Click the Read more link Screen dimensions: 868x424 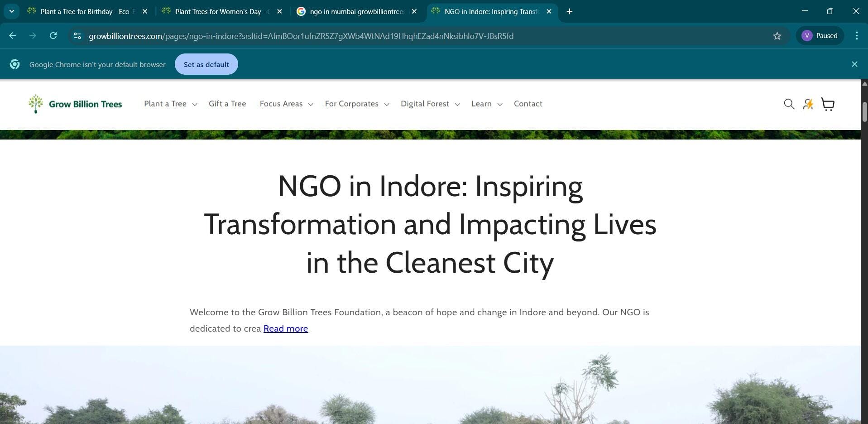(286, 328)
